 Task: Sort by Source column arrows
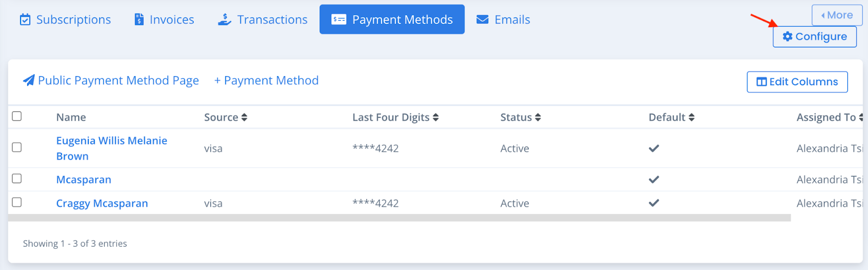pyautogui.click(x=244, y=117)
